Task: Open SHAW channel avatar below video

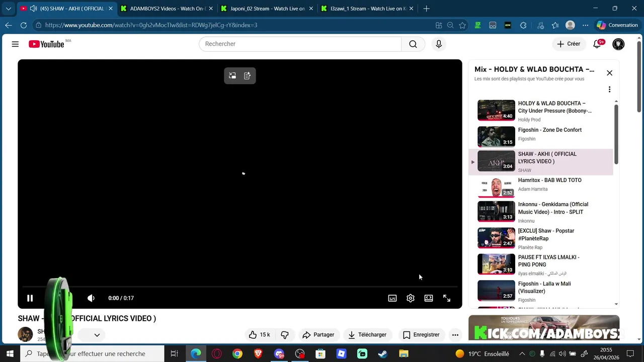Action: 25,334
